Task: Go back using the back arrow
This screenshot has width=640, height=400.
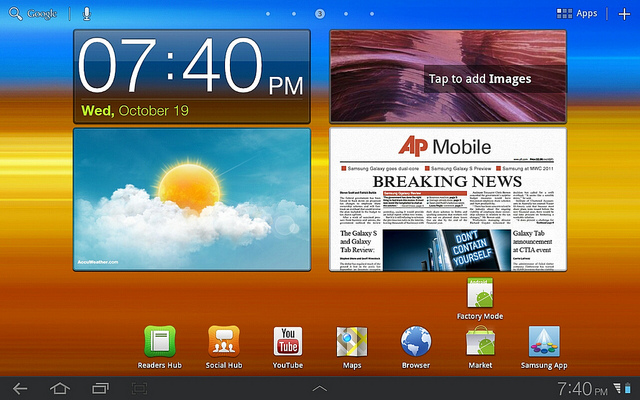Action: pyautogui.click(x=20, y=388)
